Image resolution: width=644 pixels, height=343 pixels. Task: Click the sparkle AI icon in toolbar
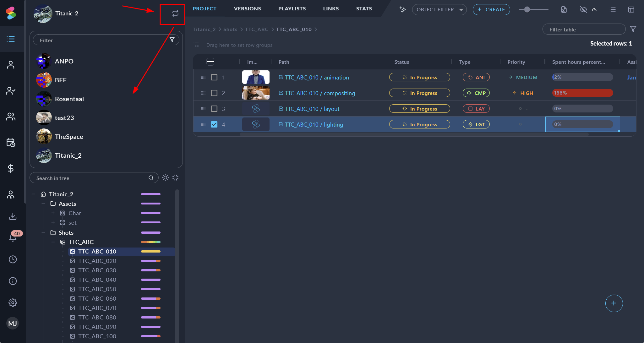402,9
